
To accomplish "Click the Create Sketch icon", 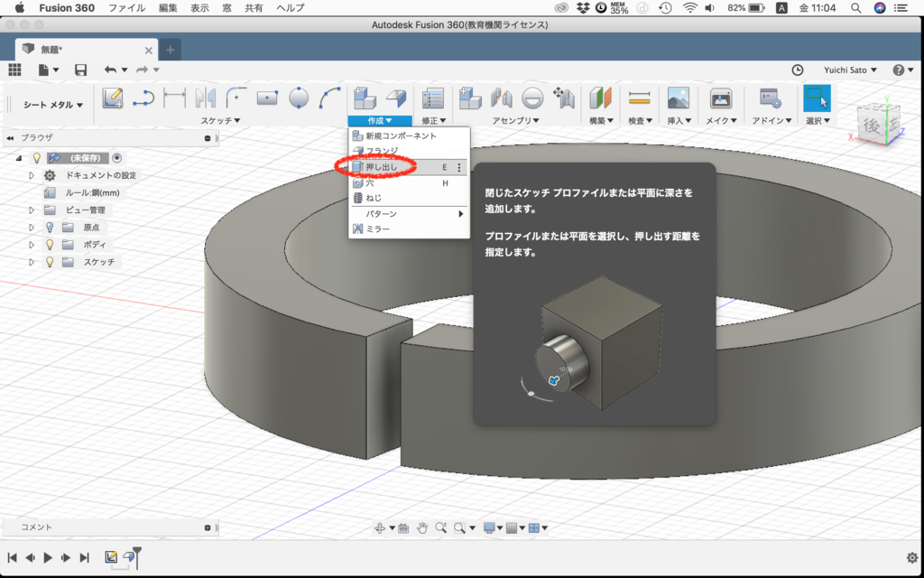I will [112, 98].
